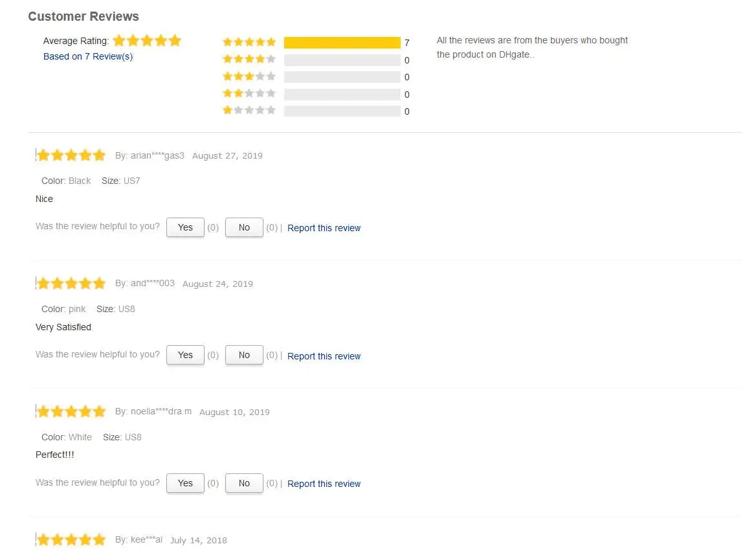
Task: Click the average rating gold stars
Action: pyautogui.click(x=147, y=41)
